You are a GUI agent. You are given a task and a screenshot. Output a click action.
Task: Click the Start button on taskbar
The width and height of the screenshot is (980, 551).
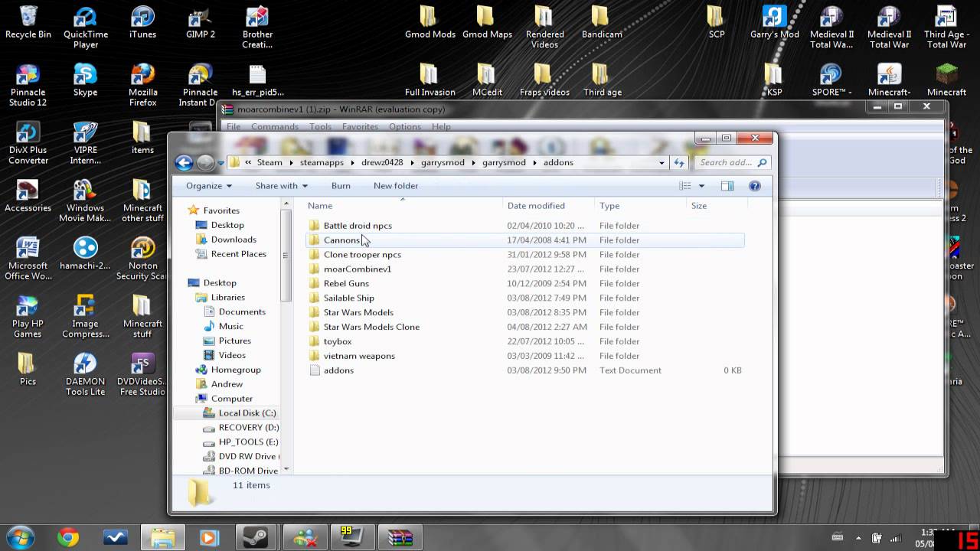coord(21,536)
